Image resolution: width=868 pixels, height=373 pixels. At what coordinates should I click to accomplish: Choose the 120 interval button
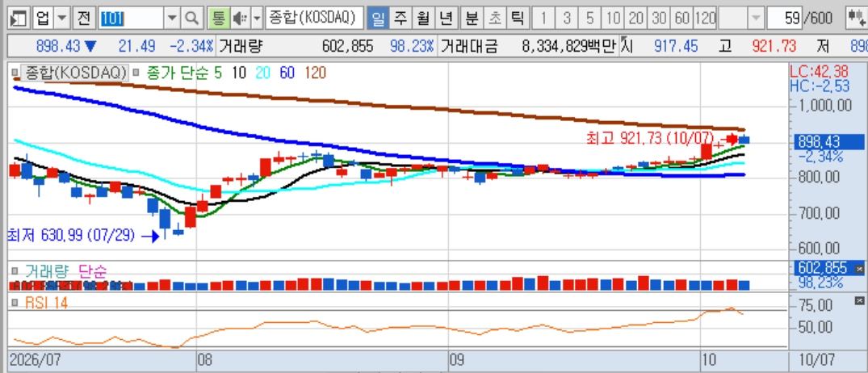pos(705,19)
